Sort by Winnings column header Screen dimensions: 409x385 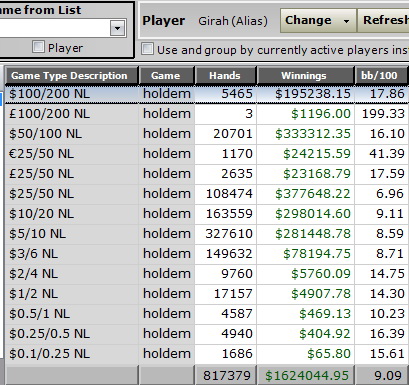coord(305,76)
